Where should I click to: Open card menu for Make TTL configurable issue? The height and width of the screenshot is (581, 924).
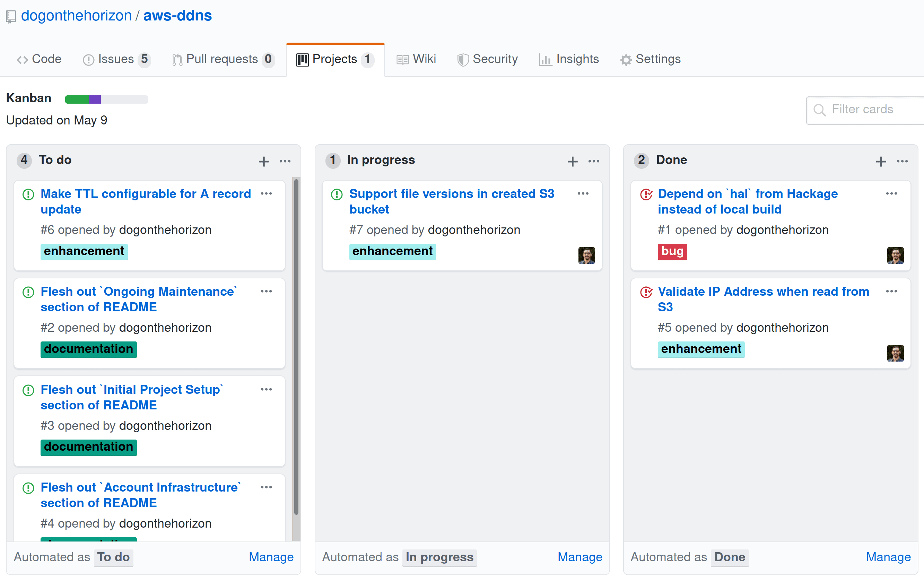coord(266,193)
